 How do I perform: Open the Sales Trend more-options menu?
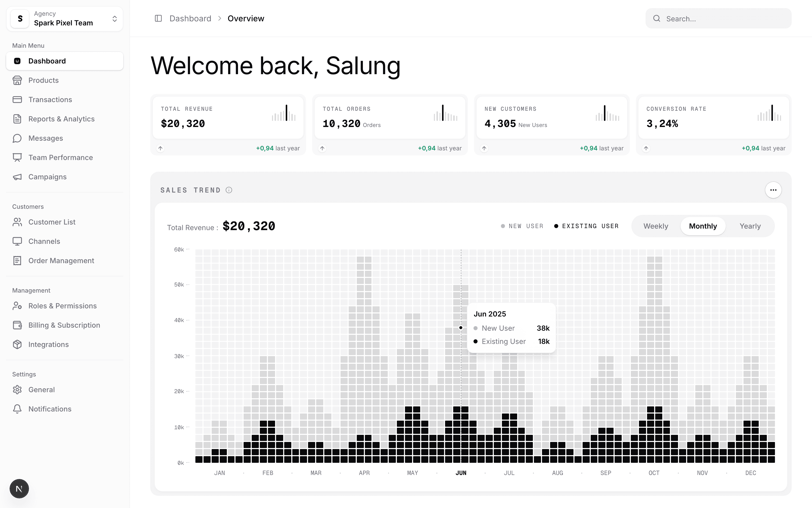(x=773, y=190)
